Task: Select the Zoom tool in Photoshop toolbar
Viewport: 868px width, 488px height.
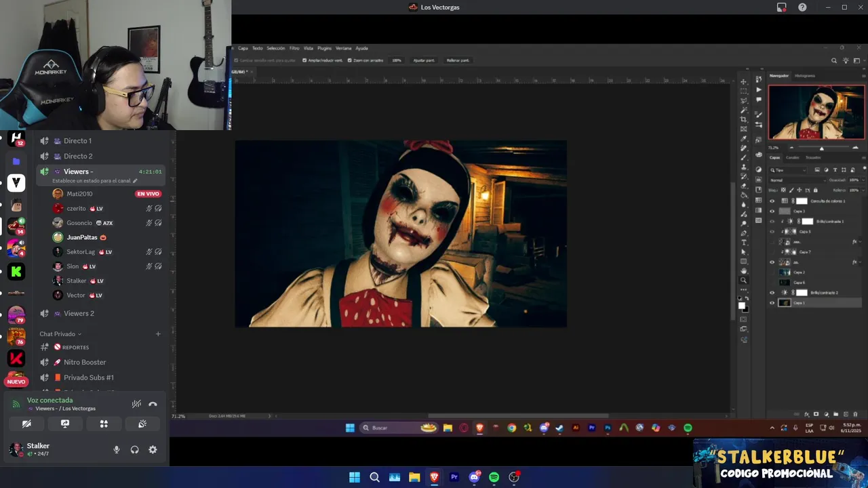Action: click(x=744, y=280)
